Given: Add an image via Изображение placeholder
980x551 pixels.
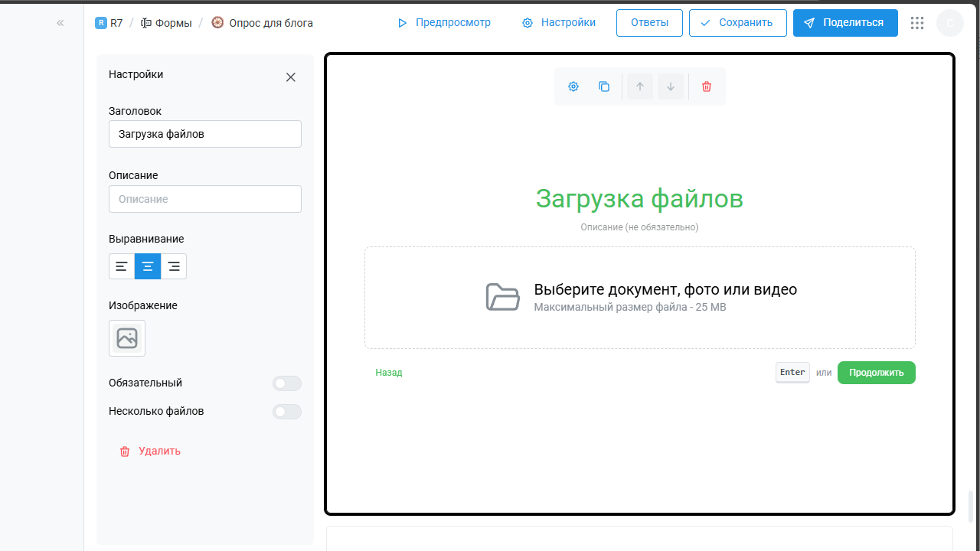Looking at the screenshot, I should point(127,338).
